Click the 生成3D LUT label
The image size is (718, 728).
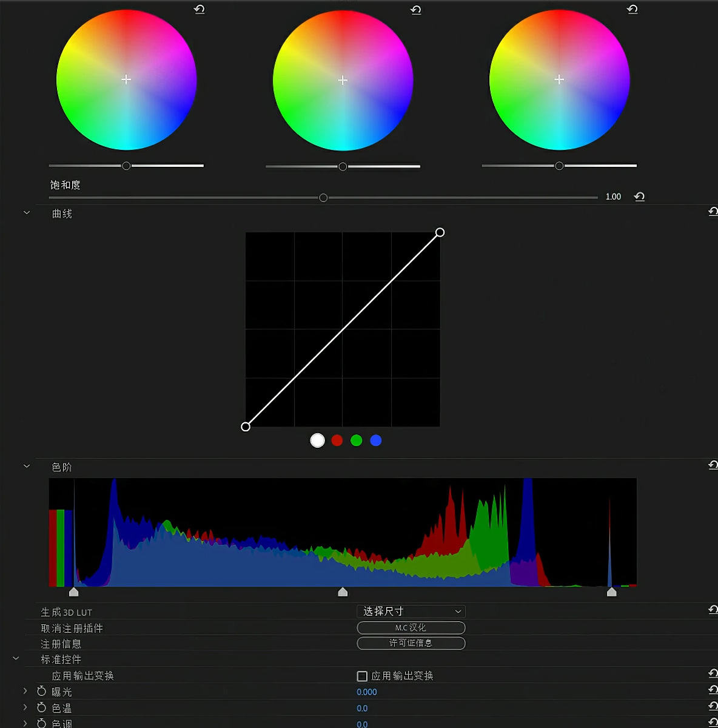coord(67,612)
